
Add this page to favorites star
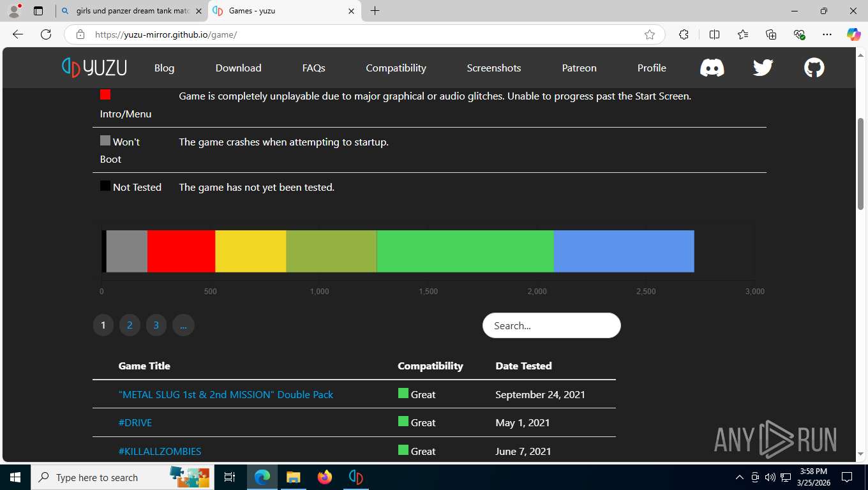[x=650, y=34]
